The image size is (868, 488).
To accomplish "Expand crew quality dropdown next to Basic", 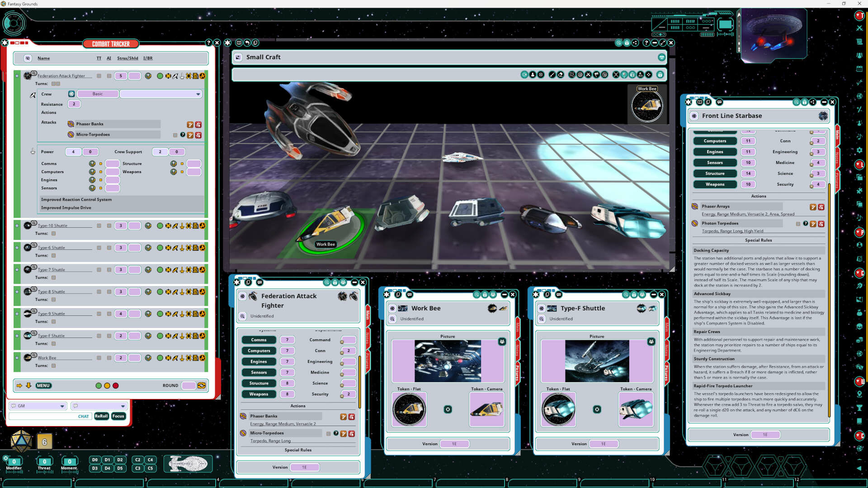I will (x=198, y=94).
